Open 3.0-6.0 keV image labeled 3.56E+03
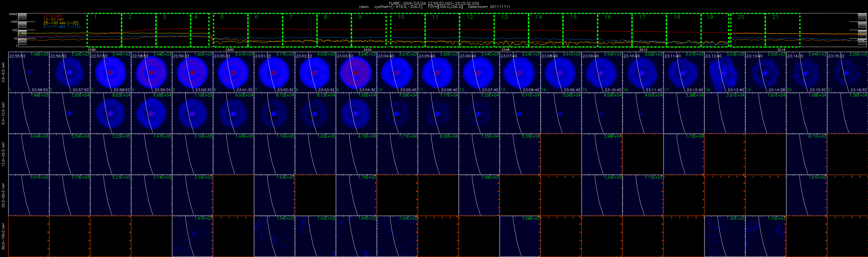This screenshot has height=257, width=868. coord(70,72)
